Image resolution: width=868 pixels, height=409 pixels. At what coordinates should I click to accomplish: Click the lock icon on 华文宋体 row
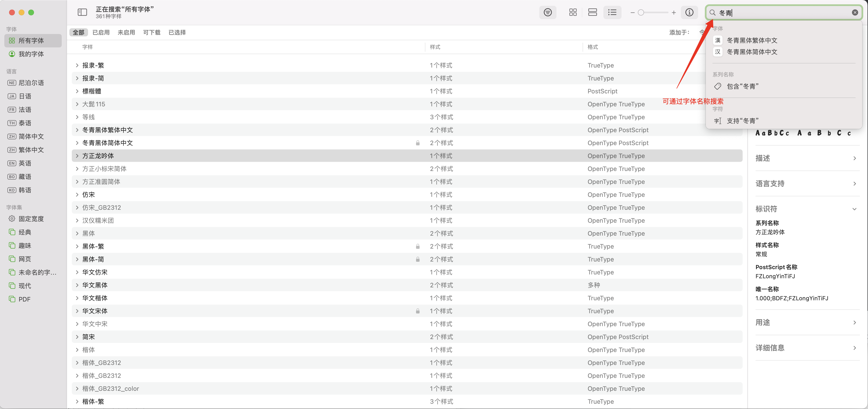417,311
